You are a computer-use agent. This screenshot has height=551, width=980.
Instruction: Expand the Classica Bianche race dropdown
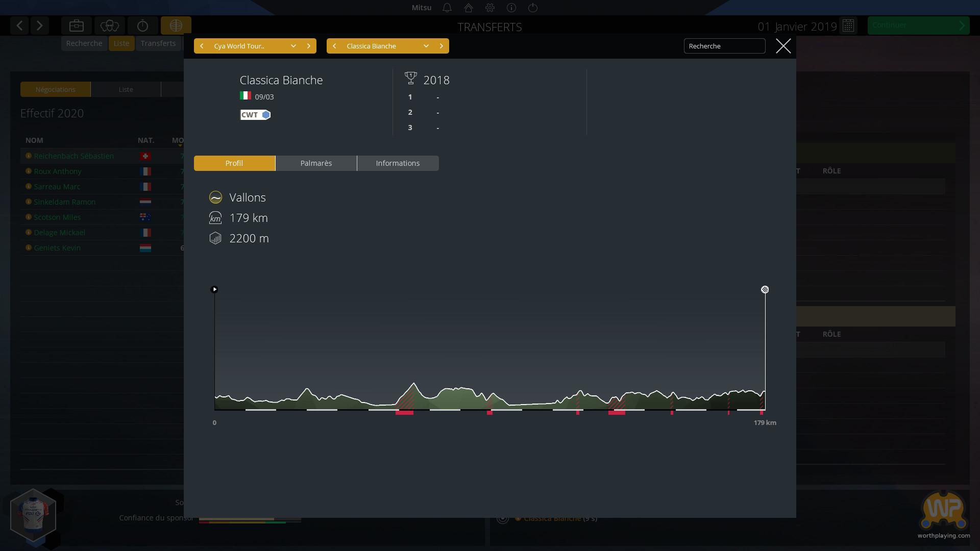tap(426, 46)
